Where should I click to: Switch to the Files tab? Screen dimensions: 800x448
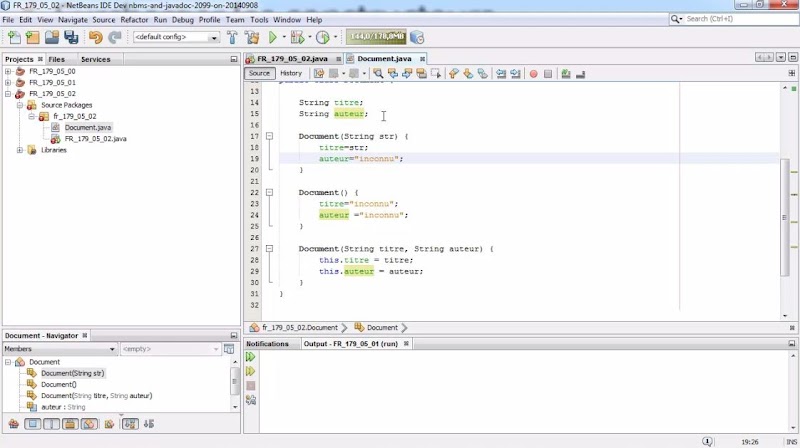click(57, 59)
